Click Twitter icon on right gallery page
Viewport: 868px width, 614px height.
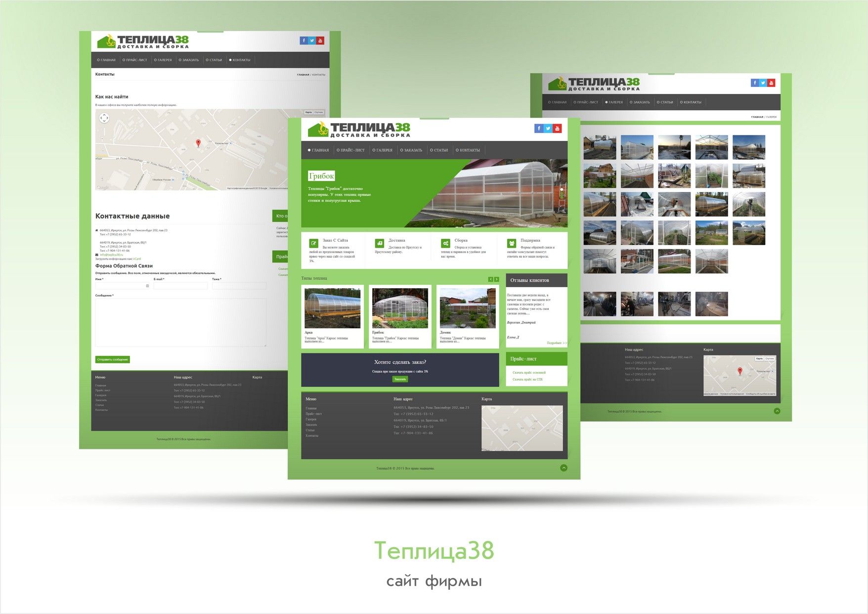click(763, 83)
